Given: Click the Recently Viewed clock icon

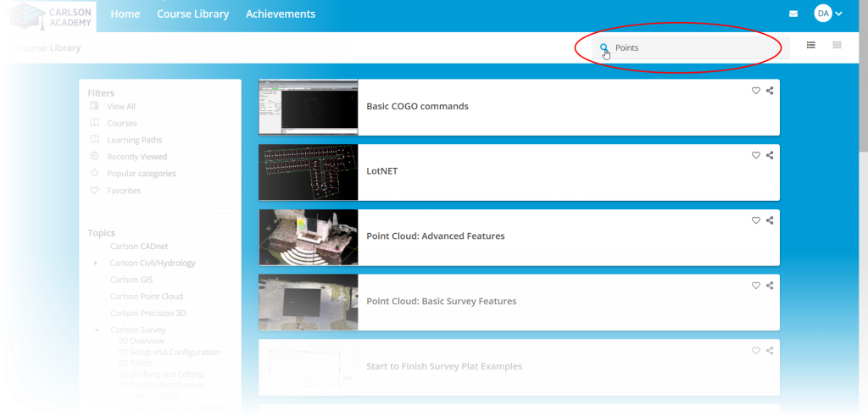Looking at the screenshot, I should (x=95, y=156).
